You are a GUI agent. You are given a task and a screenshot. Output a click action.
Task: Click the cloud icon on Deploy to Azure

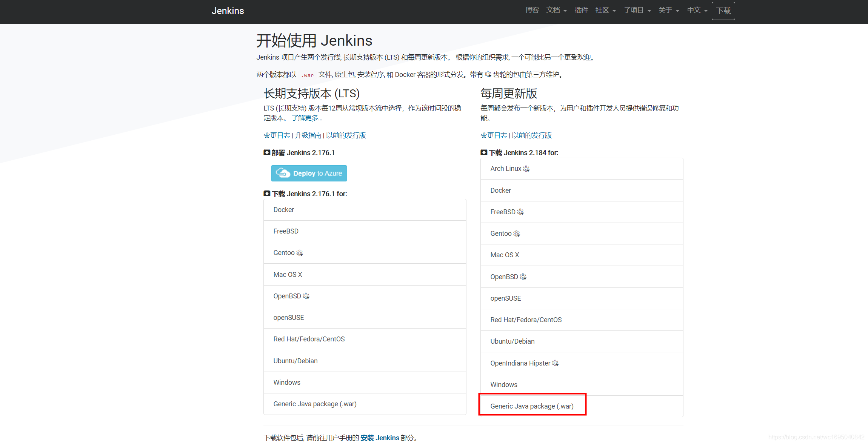pos(283,173)
